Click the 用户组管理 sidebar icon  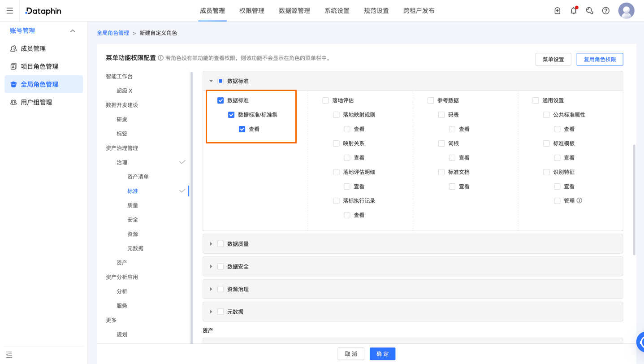[13, 102]
